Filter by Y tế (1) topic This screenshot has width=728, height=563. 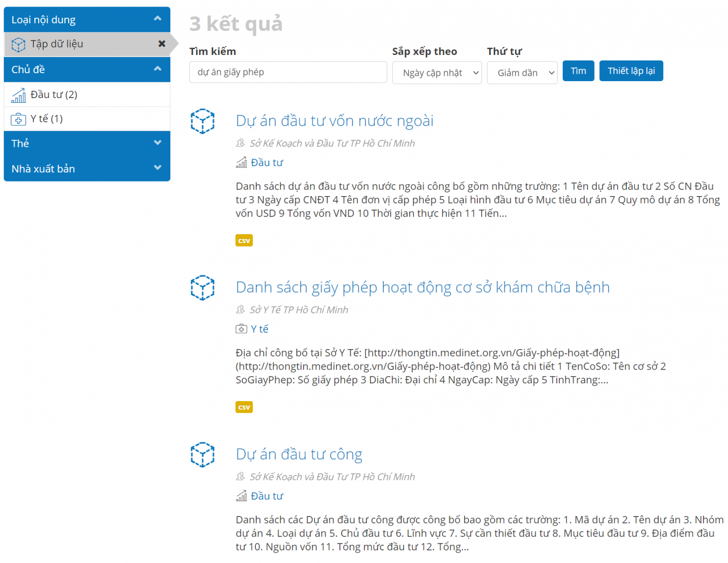(46, 119)
